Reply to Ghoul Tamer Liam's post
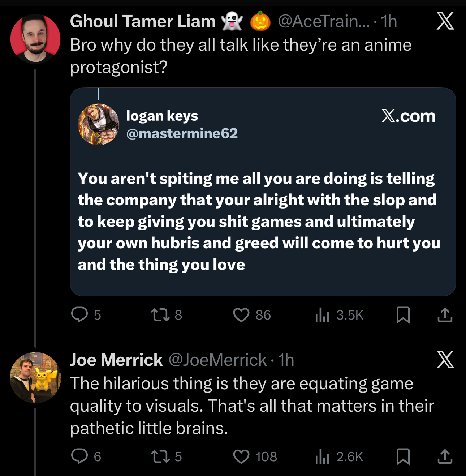466x476 pixels. point(79,314)
